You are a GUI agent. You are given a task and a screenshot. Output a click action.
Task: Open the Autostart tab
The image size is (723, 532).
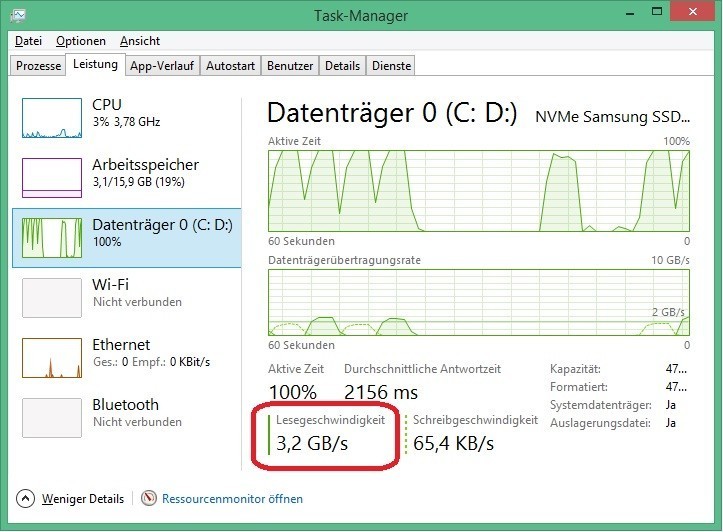(230, 65)
